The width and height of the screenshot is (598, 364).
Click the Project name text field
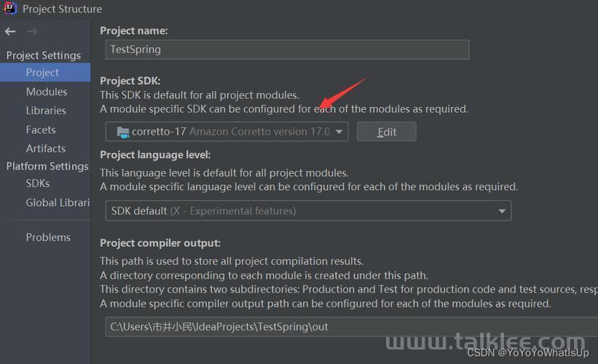(x=287, y=50)
